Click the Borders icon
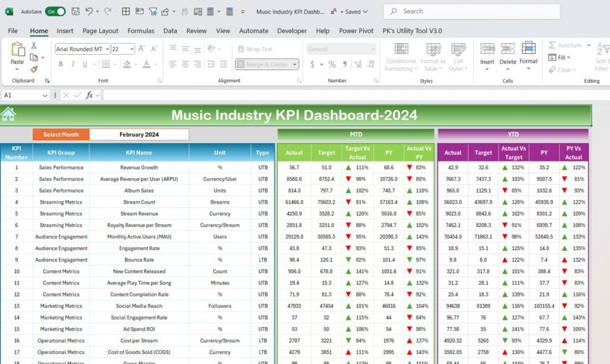The height and width of the screenshot is (364, 610). click(105, 64)
